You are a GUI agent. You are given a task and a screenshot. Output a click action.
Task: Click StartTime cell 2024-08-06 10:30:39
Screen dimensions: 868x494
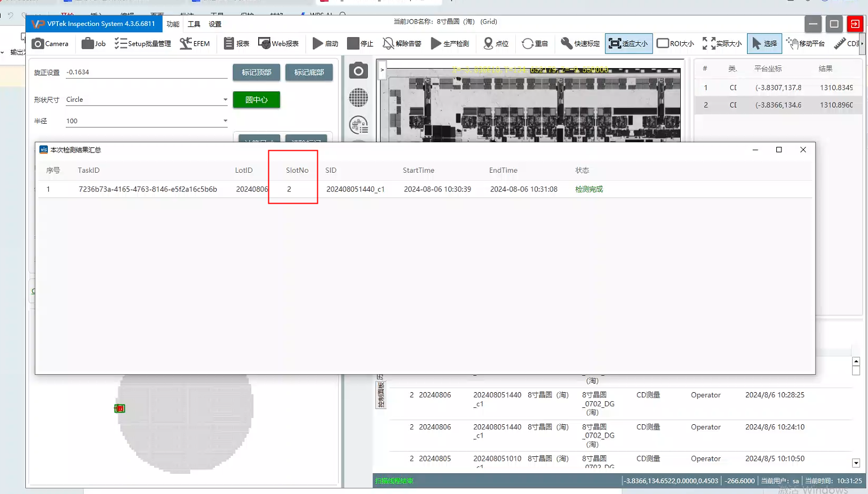click(438, 189)
